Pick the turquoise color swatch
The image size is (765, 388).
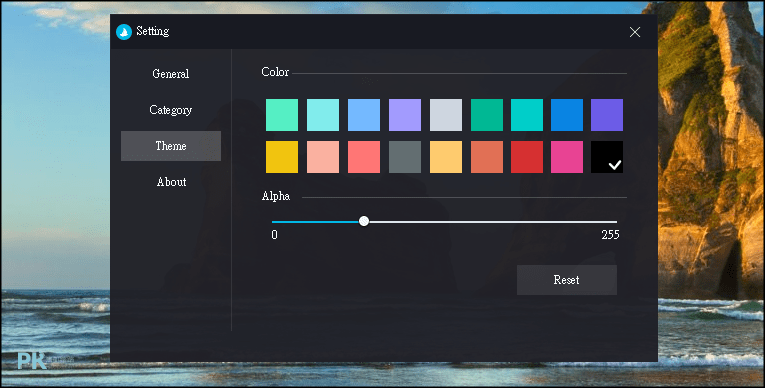(x=527, y=115)
